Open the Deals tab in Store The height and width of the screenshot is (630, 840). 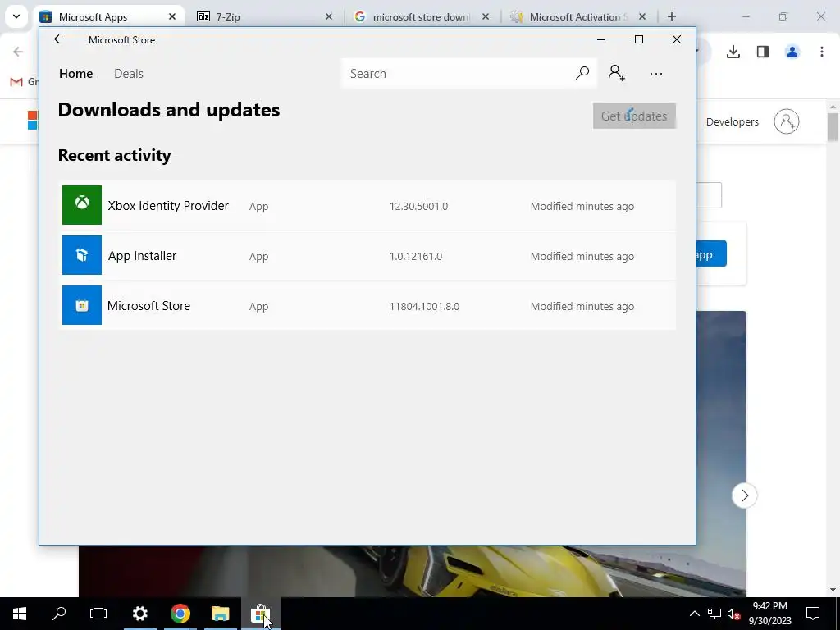click(x=129, y=73)
